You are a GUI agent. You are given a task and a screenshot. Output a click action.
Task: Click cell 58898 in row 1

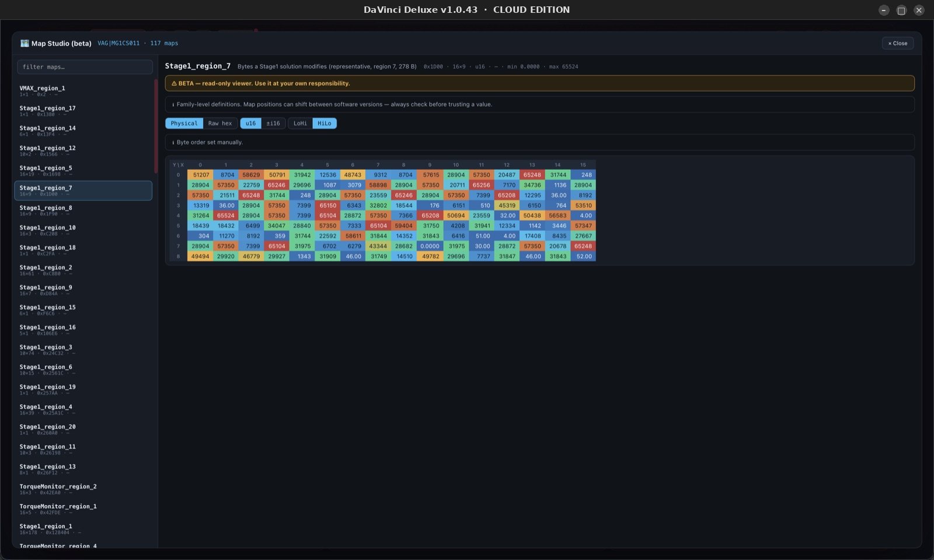378,185
